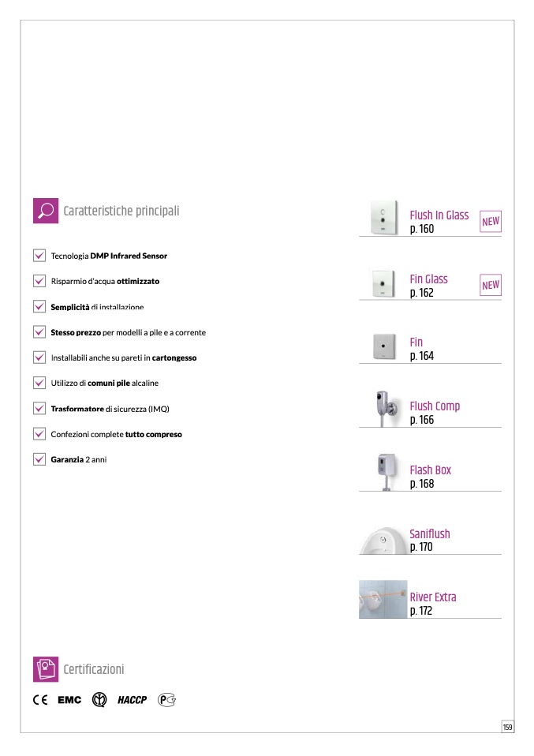This screenshot has width=534, height=756.
Task: Toggle the comuni pile alcaline checkbox
Action: coord(39,383)
